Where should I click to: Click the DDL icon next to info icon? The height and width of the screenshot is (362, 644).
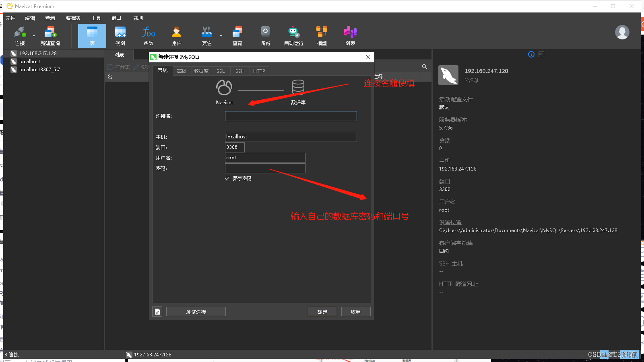541,54
